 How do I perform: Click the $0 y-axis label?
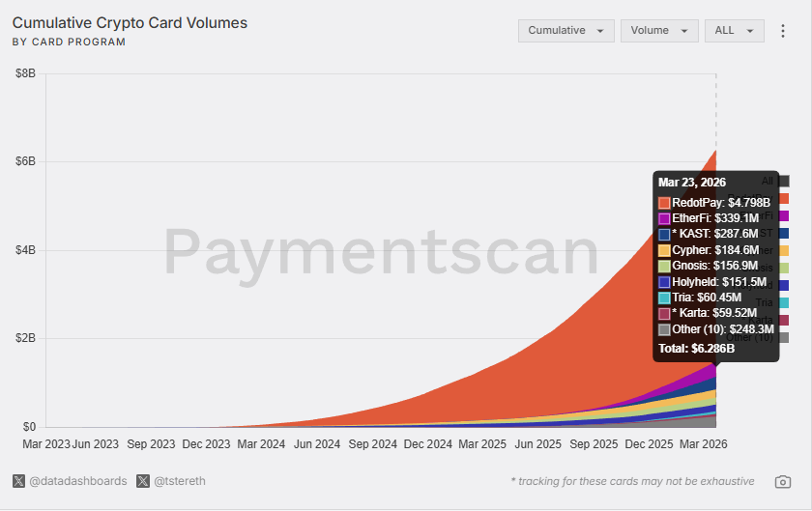click(x=30, y=427)
